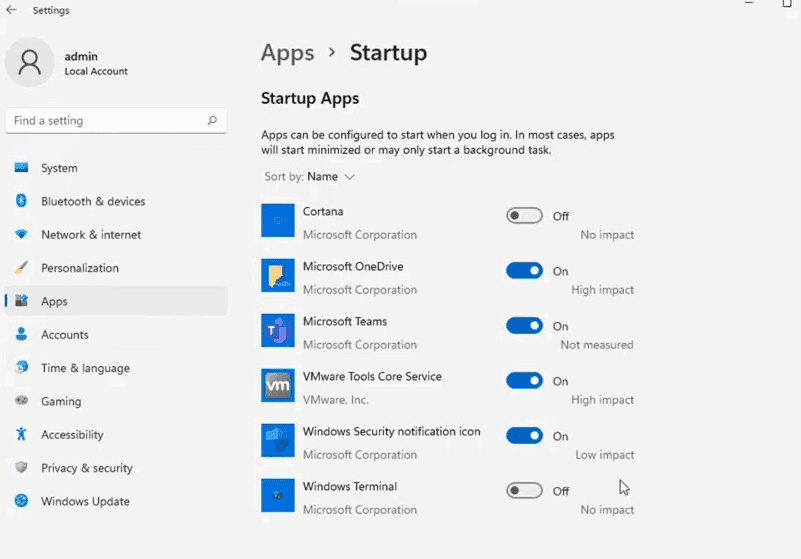The height and width of the screenshot is (559, 801).
Task: Click the VMware, Inc. publisher text
Action: (x=336, y=400)
